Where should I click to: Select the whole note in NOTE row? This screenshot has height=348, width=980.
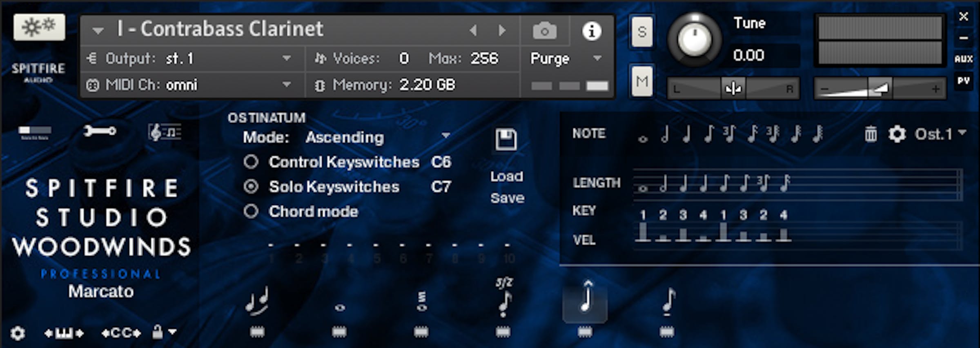pyautogui.click(x=643, y=139)
